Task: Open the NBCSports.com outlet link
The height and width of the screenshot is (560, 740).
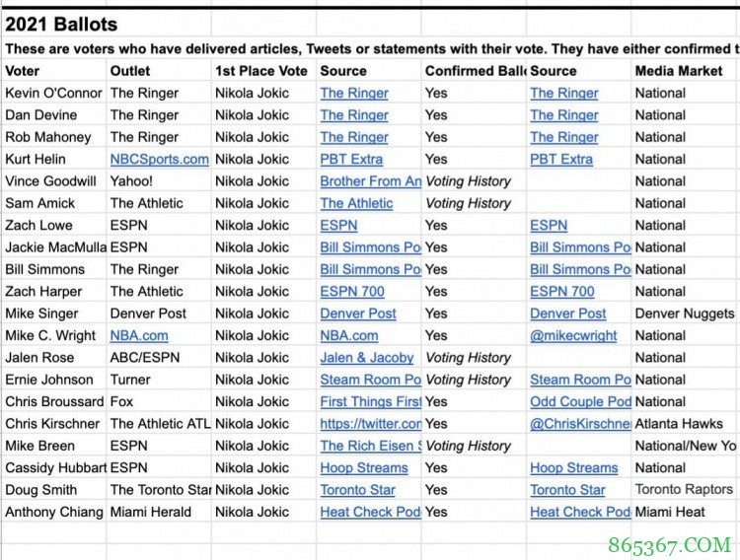Action: [159, 159]
